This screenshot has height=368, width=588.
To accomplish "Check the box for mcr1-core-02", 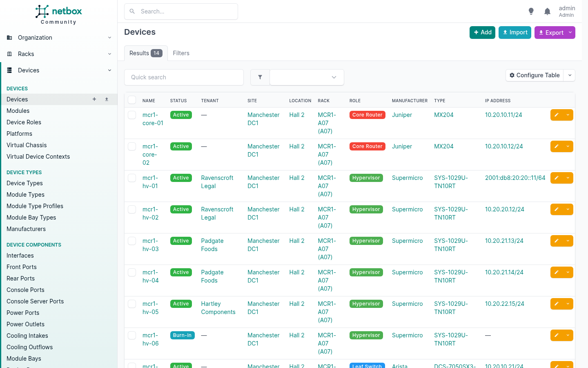I will [132, 146].
